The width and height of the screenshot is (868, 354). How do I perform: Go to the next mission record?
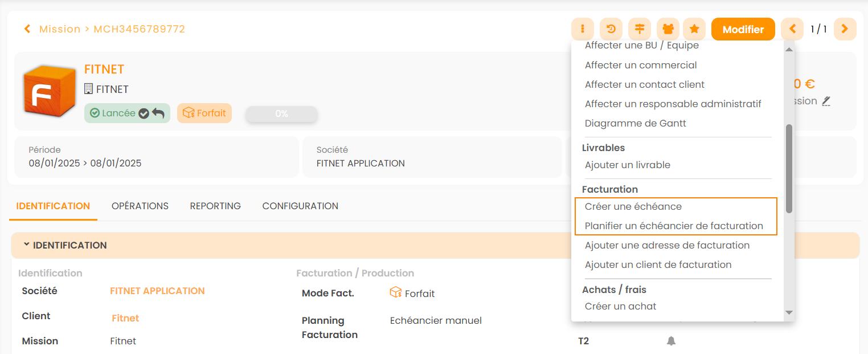point(845,29)
